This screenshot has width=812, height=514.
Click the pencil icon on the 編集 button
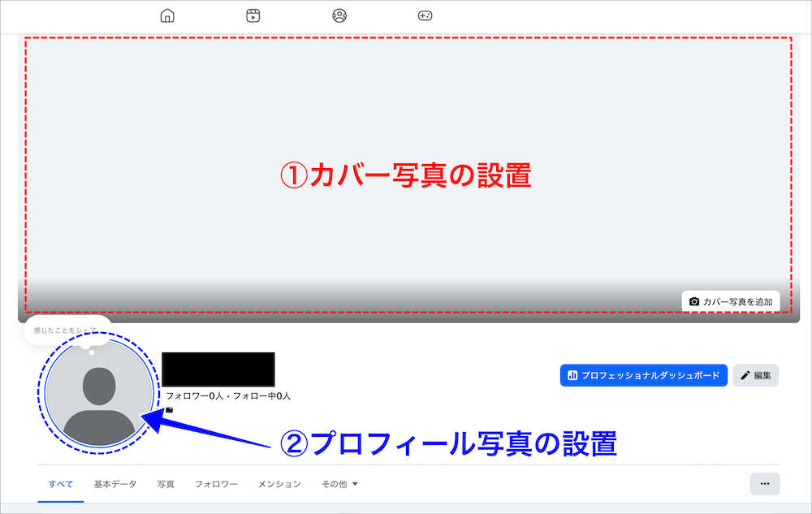745,375
